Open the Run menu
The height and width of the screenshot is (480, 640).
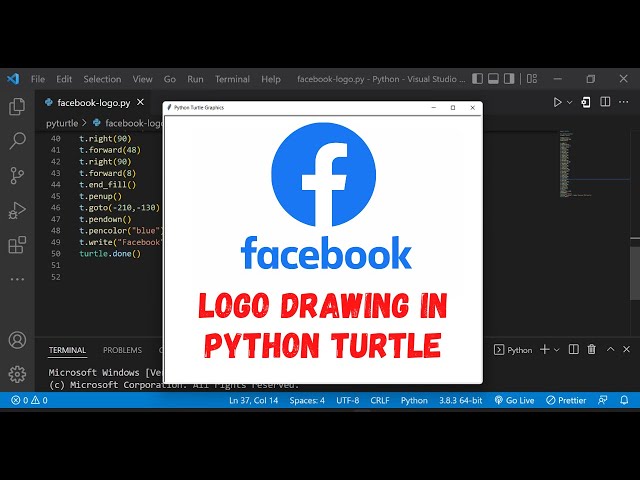coord(195,79)
